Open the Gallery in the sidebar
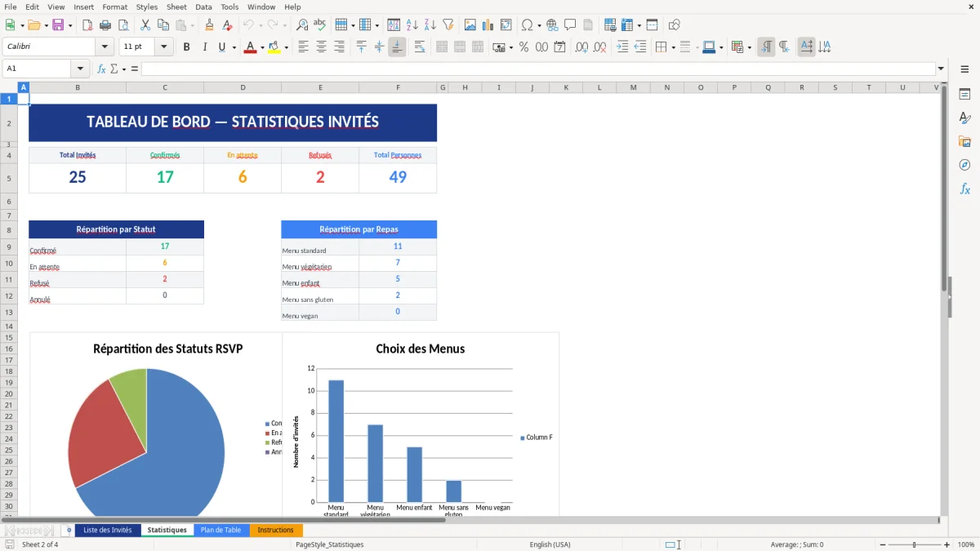The height and width of the screenshot is (551, 980). (965, 140)
